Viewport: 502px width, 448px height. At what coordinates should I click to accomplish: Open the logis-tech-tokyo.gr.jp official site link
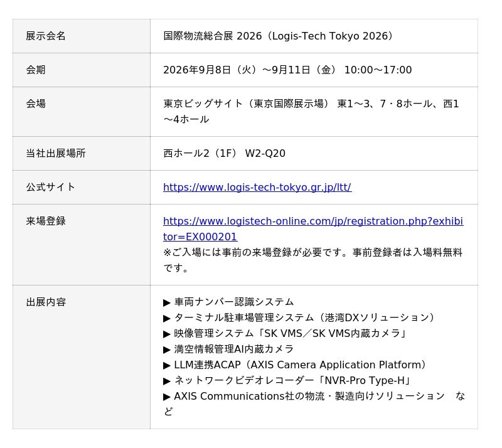[x=257, y=188]
